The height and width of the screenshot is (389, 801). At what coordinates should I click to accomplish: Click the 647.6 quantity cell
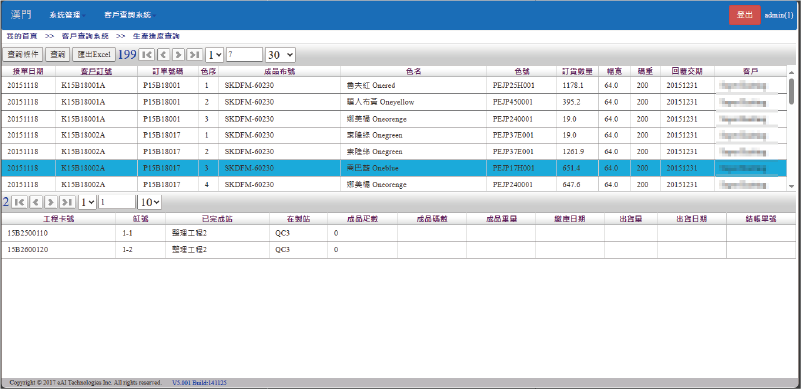pos(577,184)
